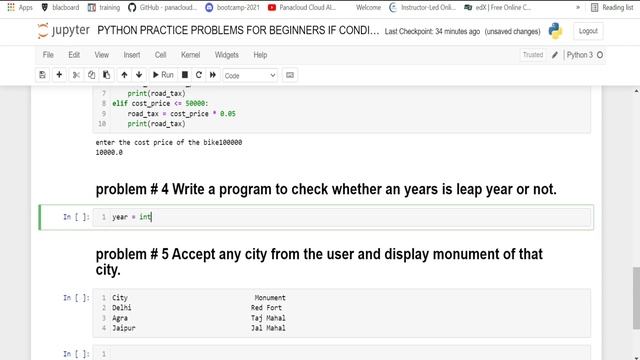Save the notebook with the floppy icon
This screenshot has height=360, width=640.
42,75
